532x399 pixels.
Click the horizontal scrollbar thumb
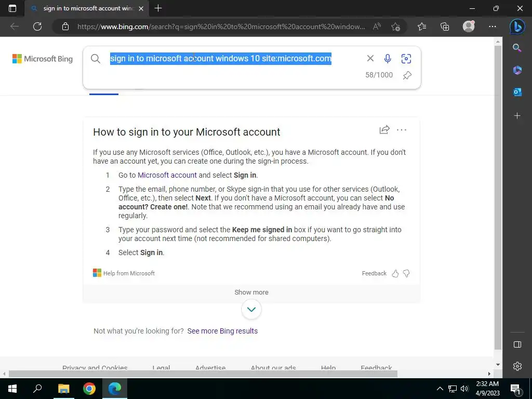pos(203,374)
